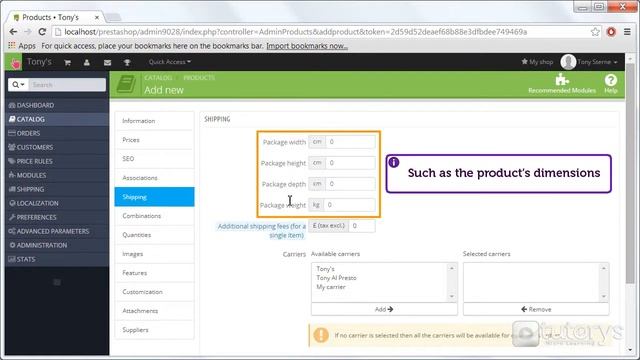640x360 pixels.
Task: Click Package depth input field
Action: [x=350, y=184]
